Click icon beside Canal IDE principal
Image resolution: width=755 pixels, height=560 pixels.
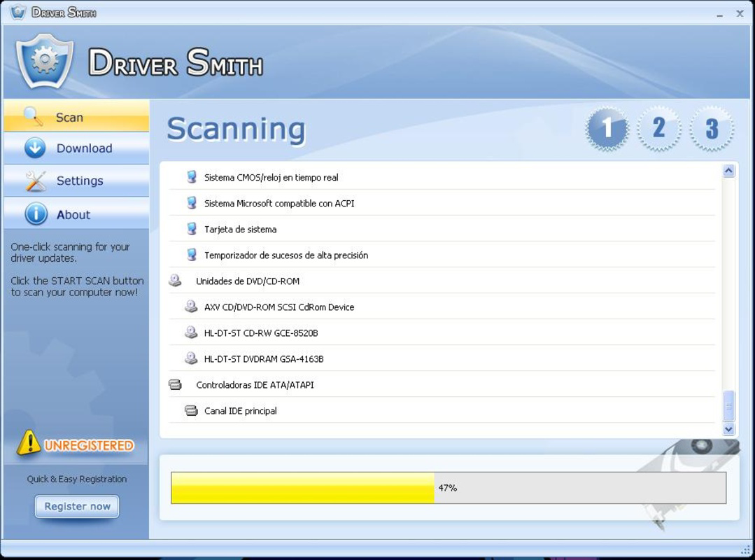click(x=191, y=410)
